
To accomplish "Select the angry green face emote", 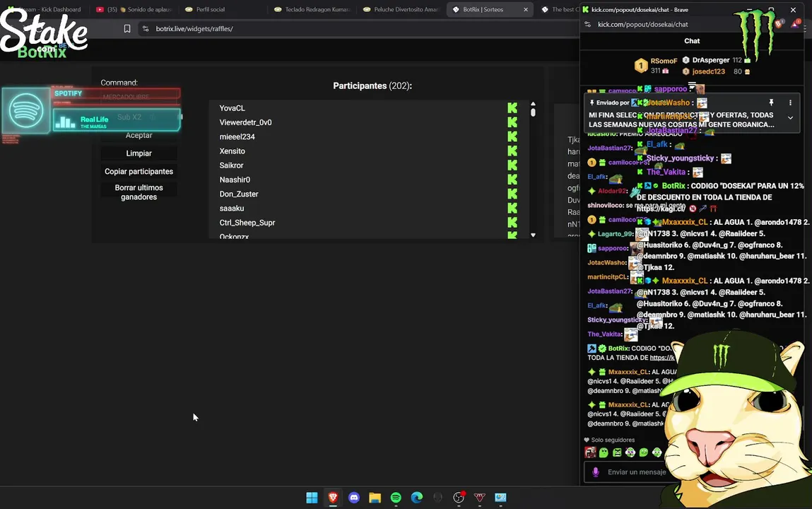I will [617, 452].
